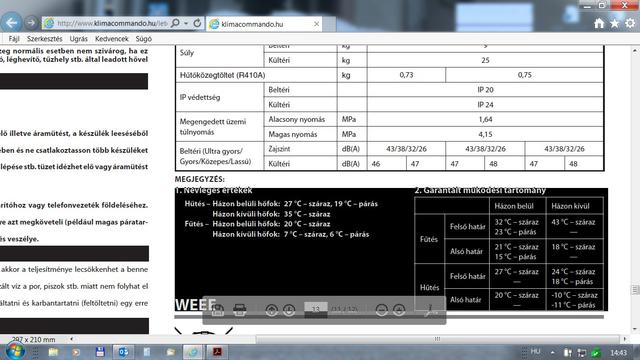Open the Fájl menu
Screen dimensions: 640x360
14,39
